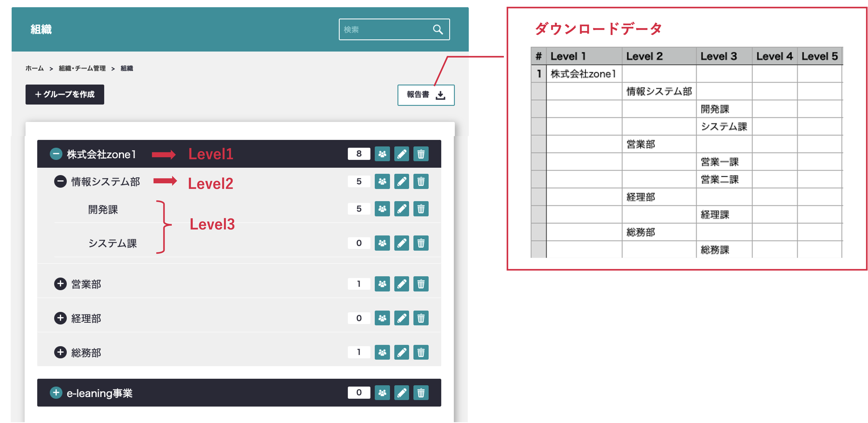Edit 総務部 with pencil icon
Image resolution: width=868 pixels, height=423 pixels.
(x=402, y=352)
